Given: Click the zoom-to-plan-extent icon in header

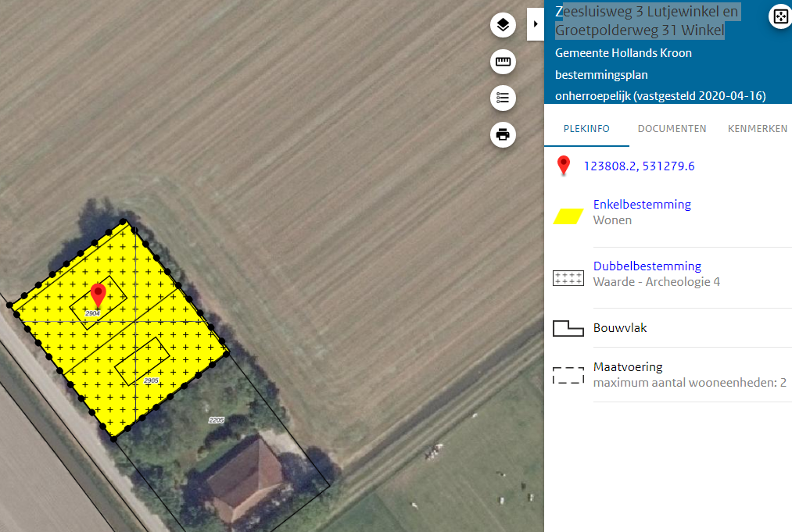Looking at the screenshot, I should click(780, 16).
